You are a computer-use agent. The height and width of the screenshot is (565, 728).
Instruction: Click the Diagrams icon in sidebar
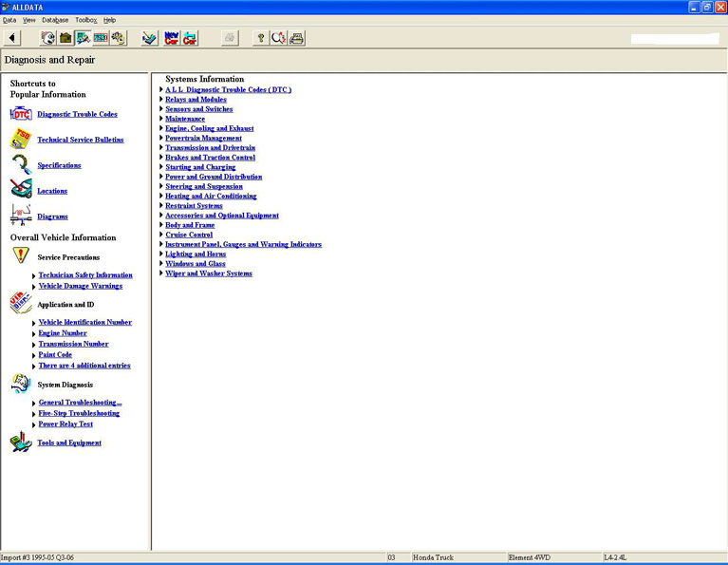(x=20, y=216)
